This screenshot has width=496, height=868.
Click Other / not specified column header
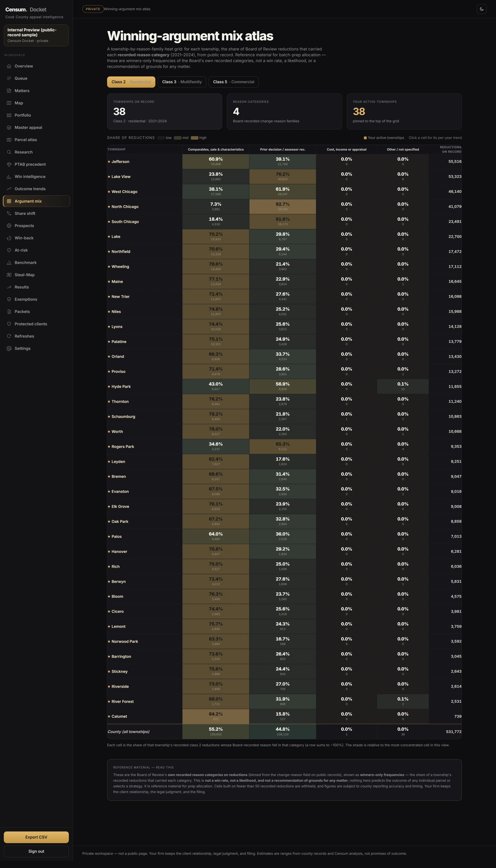403,149
